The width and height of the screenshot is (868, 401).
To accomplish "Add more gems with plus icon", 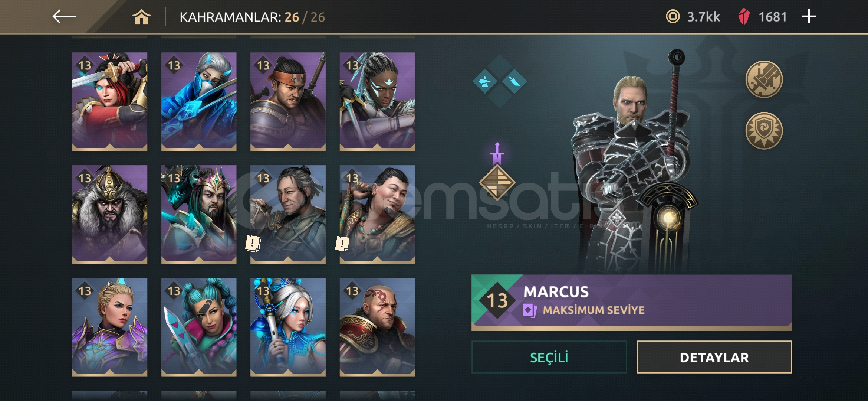I will pyautogui.click(x=809, y=17).
